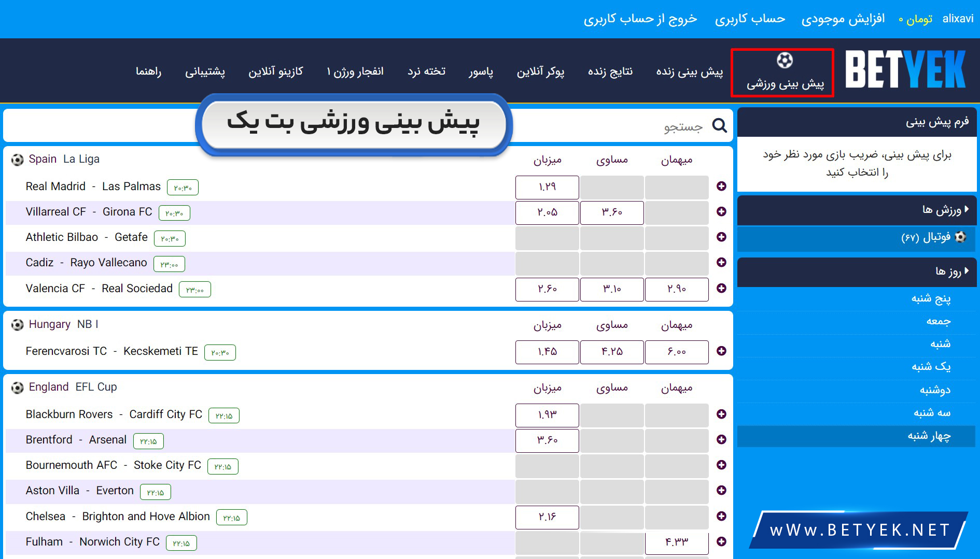Viewport: 980px width, 559px height.
Task: Open the پشتیبانی support menu item
Action: [205, 71]
